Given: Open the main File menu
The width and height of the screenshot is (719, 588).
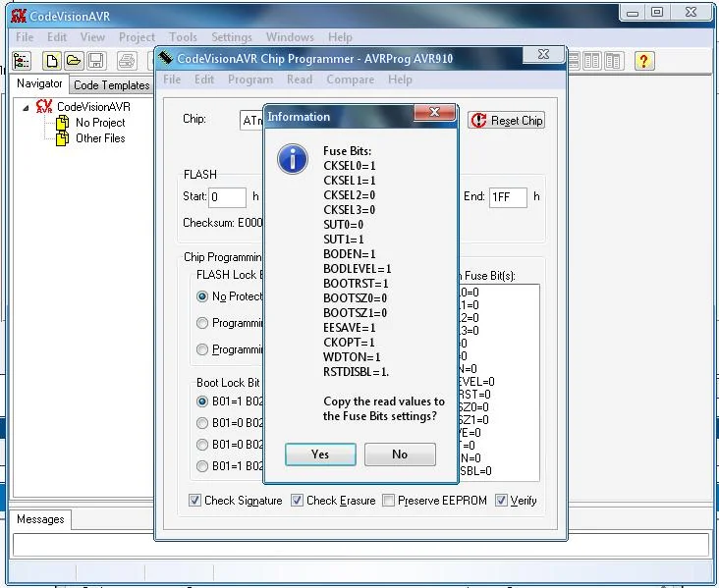Looking at the screenshot, I should tap(25, 37).
